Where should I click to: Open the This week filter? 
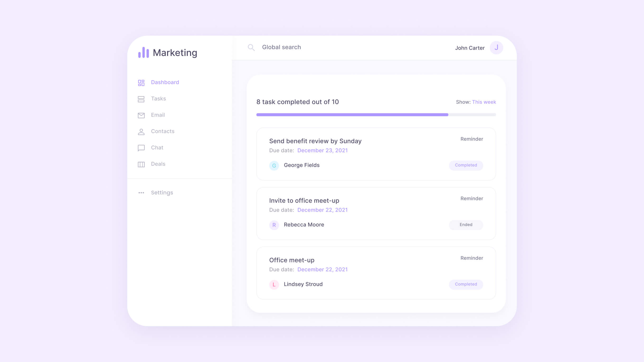pos(484,102)
